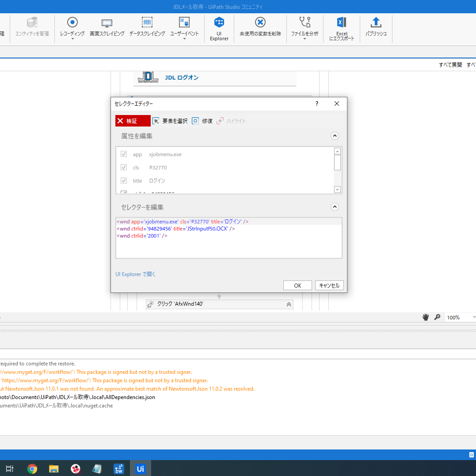Close the selector editor dialog
Screen dimensions: 476x476
pos(337,104)
